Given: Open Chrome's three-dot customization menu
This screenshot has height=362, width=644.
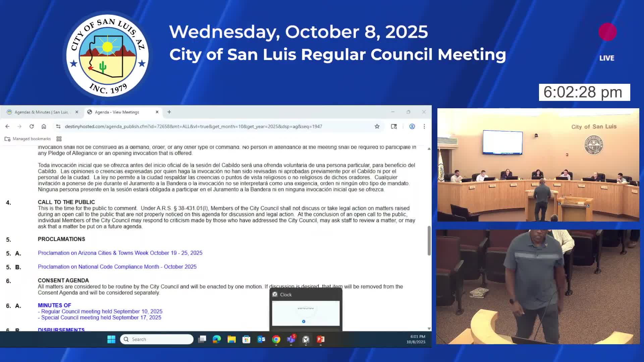Looking at the screenshot, I should coord(424,126).
